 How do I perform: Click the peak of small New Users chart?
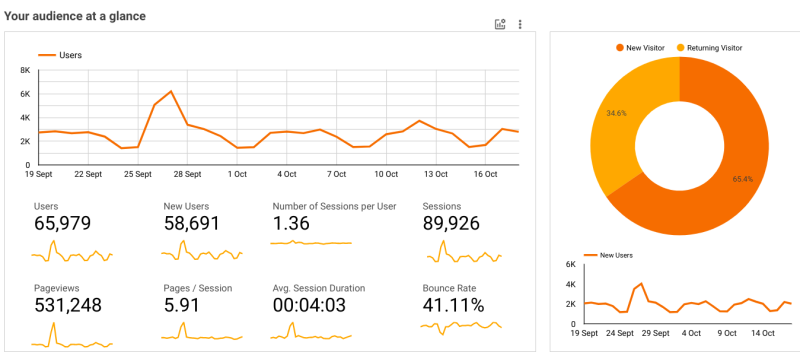pos(641,283)
